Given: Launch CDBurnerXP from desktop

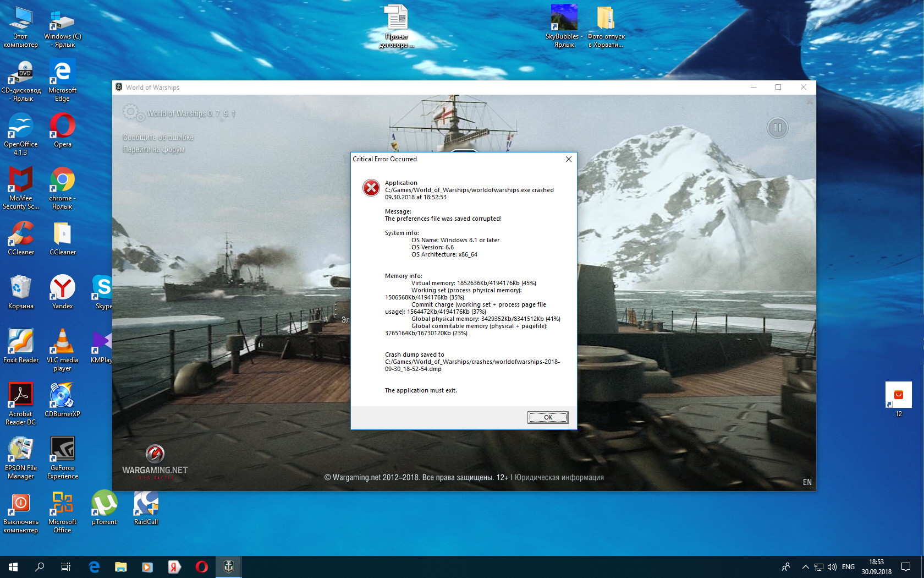Looking at the screenshot, I should (63, 400).
